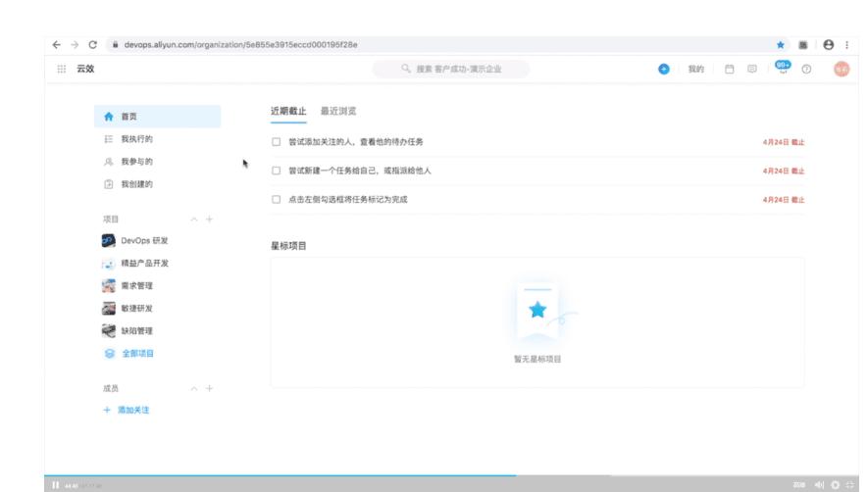This screenshot has width=868, height=492.
Task: Open the app grid launcher icon
Action: pos(62,69)
